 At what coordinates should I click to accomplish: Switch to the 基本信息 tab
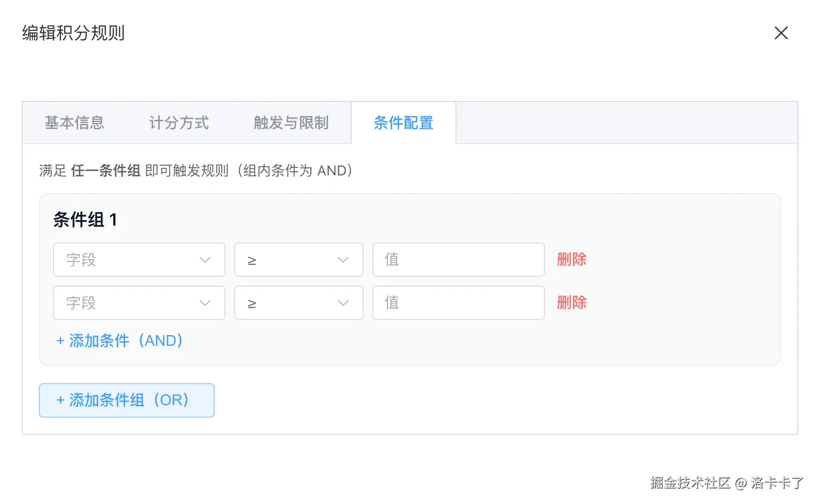74,123
